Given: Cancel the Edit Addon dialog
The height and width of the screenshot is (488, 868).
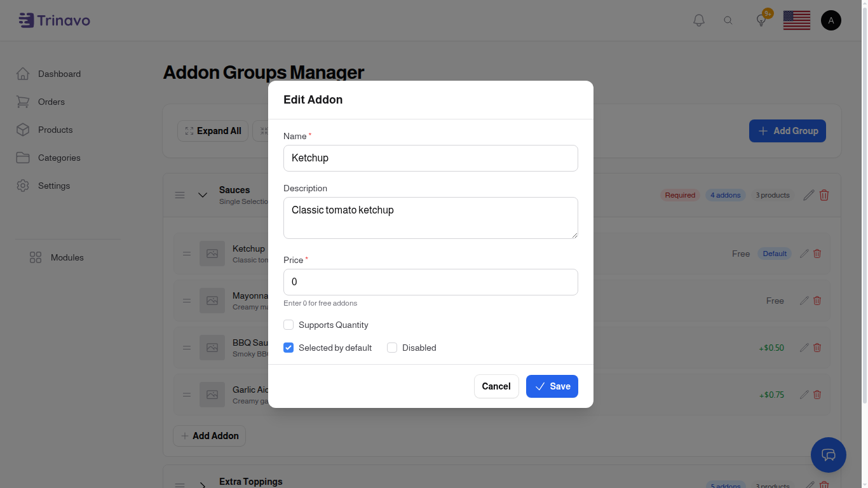Looking at the screenshot, I should (x=496, y=386).
